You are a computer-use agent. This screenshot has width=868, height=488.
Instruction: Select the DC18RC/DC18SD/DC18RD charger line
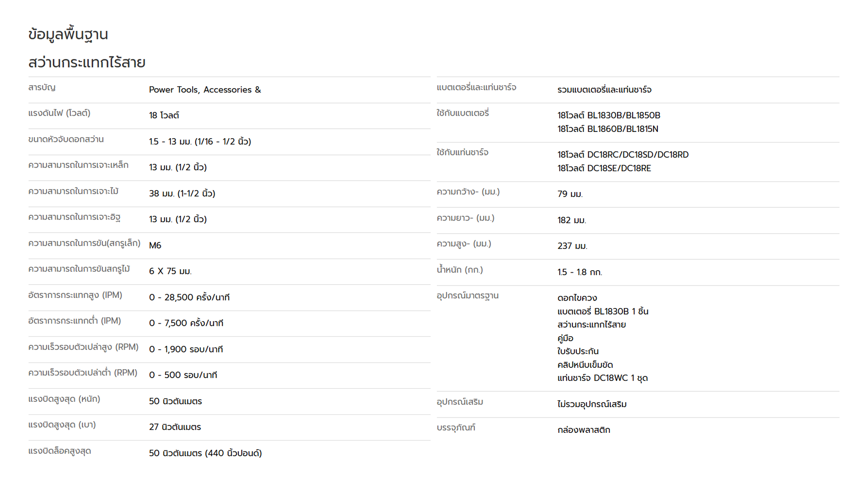(x=623, y=155)
